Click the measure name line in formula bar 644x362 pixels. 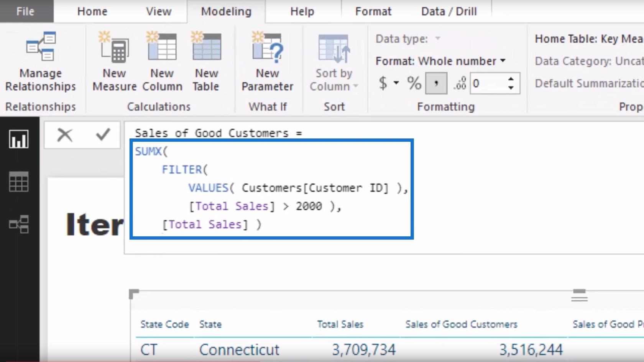[219, 133]
